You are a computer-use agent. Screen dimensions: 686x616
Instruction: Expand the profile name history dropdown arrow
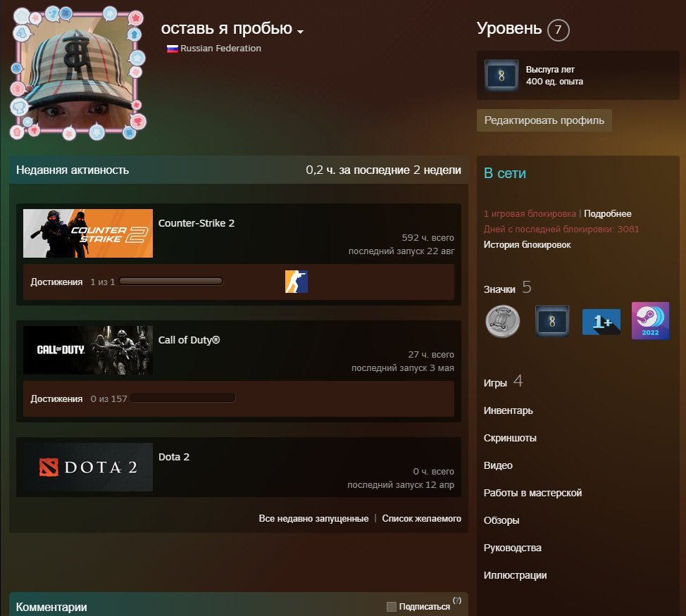tap(300, 32)
